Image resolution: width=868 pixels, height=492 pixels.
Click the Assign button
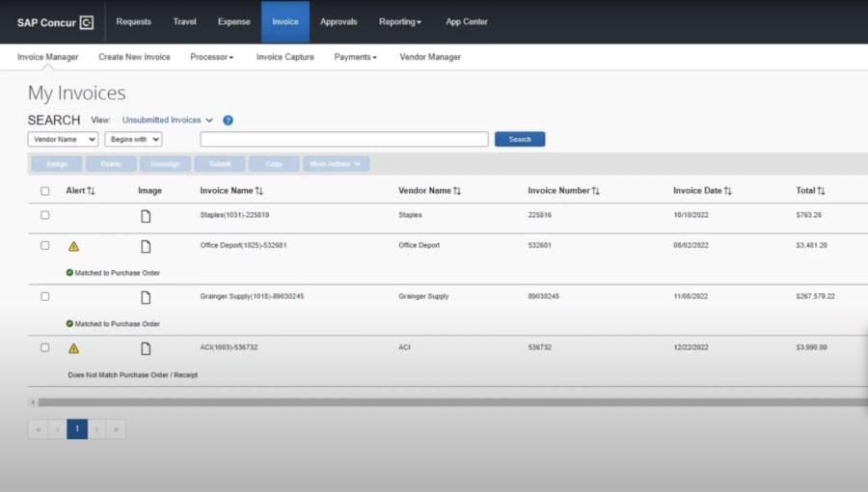[x=57, y=164]
